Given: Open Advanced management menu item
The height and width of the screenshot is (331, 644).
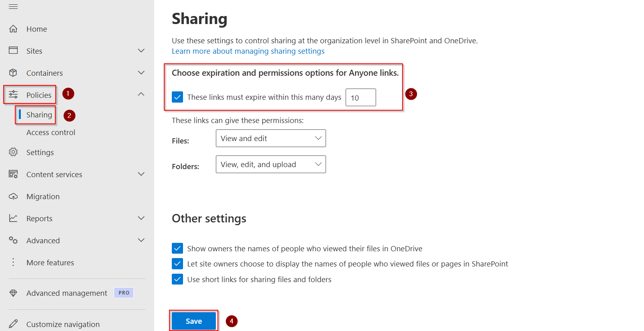Looking at the screenshot, I should tap(67, 293).
